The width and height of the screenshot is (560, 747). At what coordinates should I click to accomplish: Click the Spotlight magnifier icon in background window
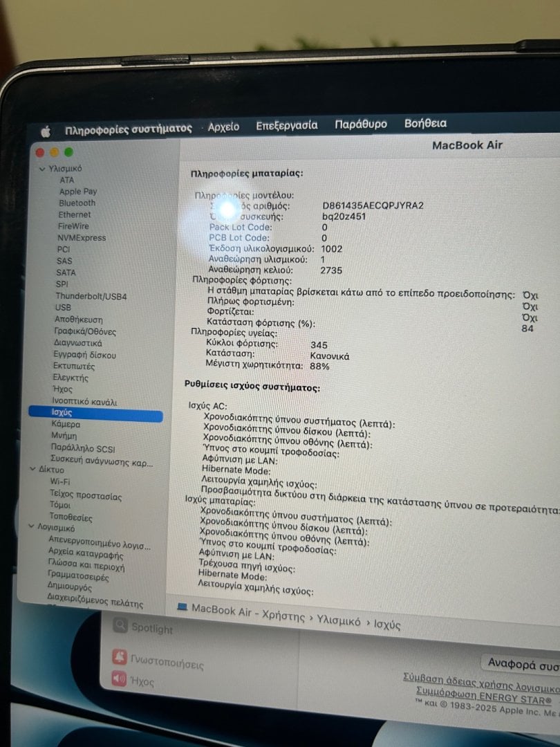(x=120, y=625)
